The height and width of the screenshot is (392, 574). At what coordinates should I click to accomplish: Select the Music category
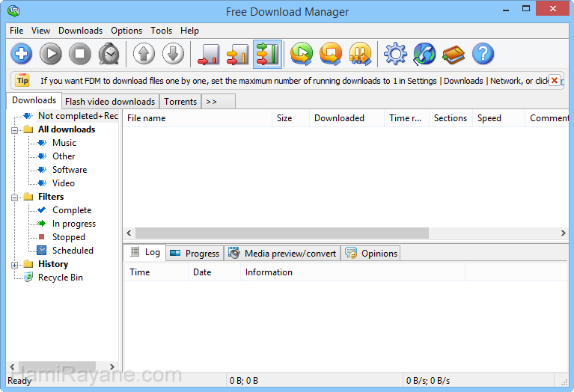click(x=64, y=143)
